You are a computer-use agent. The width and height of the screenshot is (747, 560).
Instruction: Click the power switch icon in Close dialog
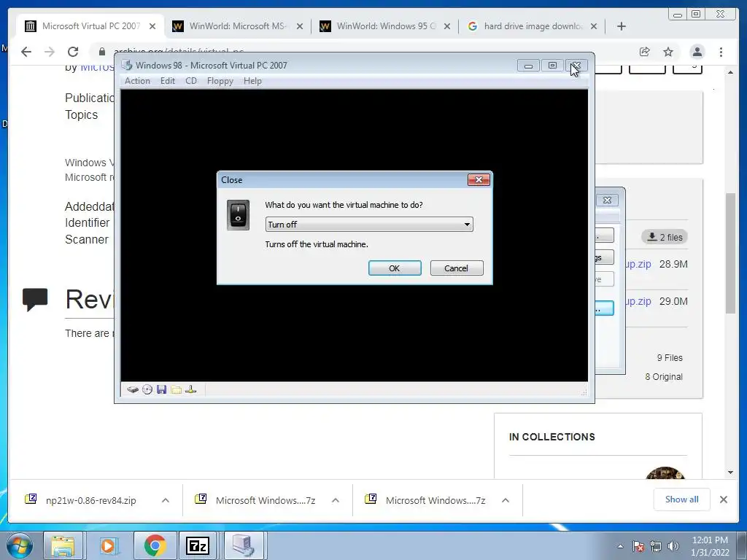[x=239, y=215]
